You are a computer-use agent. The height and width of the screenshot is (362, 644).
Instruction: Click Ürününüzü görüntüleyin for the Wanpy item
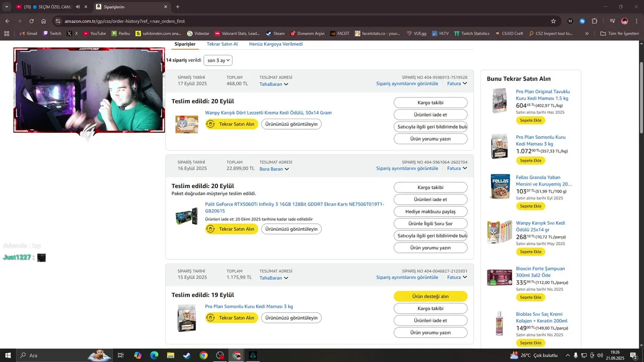[x=291, y=124]
